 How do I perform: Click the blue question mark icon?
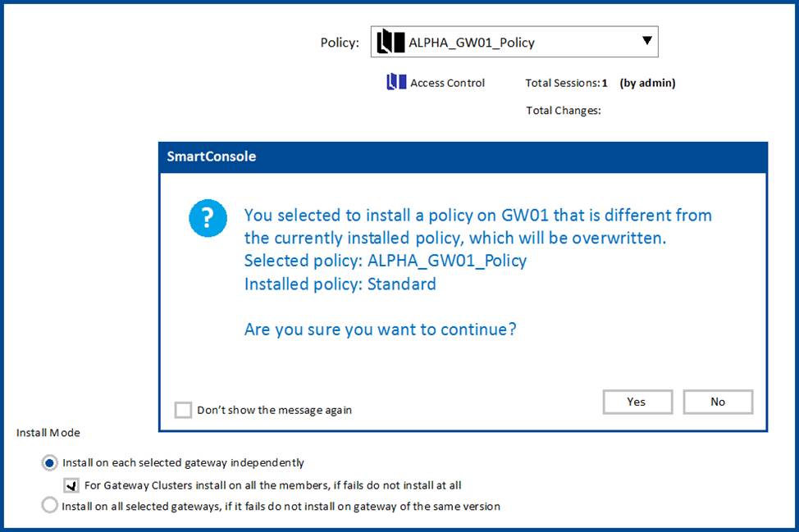[x=208, y=219]
